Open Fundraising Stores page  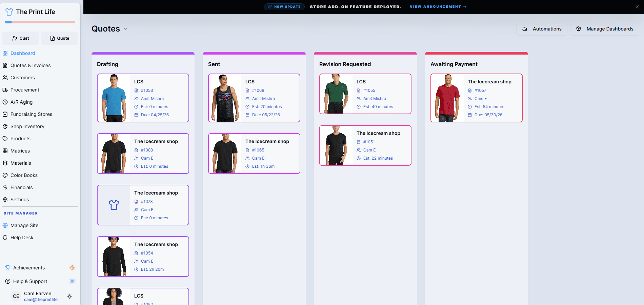tap(31, 114)
